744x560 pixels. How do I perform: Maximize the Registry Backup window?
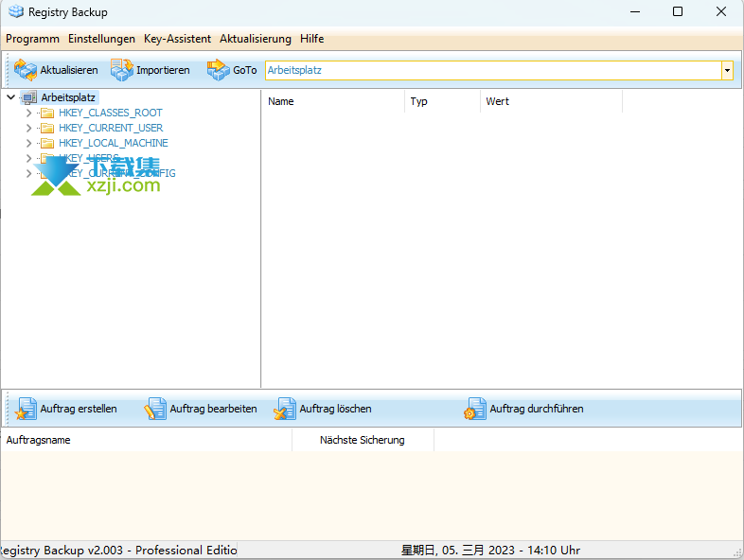point(678,12)
